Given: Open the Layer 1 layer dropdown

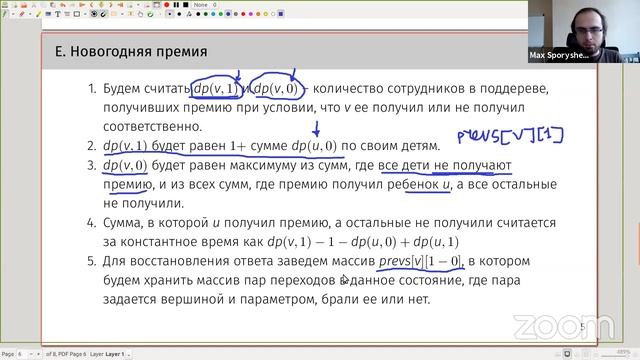Looking at the screenshot, I should 119,354.
